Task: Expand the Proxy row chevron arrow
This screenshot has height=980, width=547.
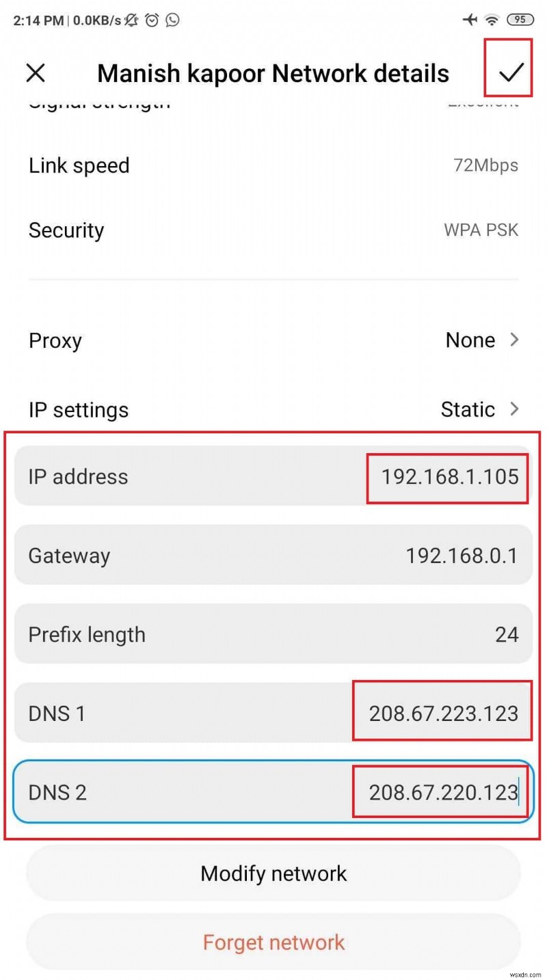Action: coord(514,340)
